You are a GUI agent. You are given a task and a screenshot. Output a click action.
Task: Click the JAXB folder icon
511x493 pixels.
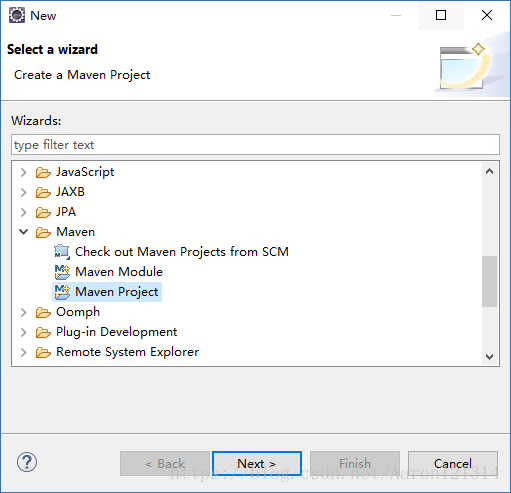pyautogui.click(x=43, y=192)
